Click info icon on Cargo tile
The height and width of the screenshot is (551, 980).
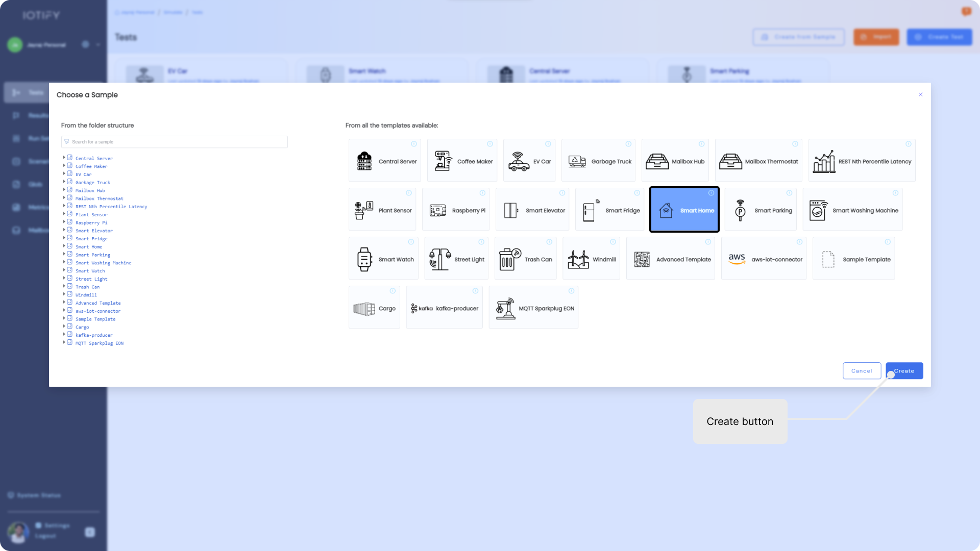393,291
